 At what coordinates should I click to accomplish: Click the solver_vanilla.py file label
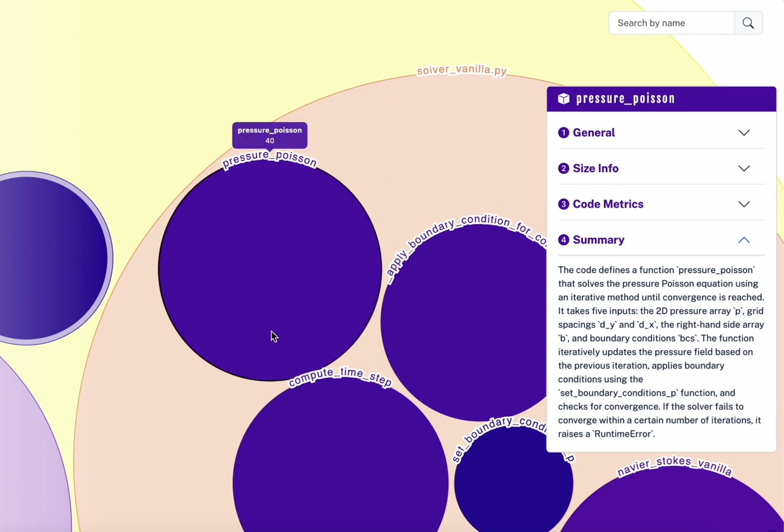462,70
